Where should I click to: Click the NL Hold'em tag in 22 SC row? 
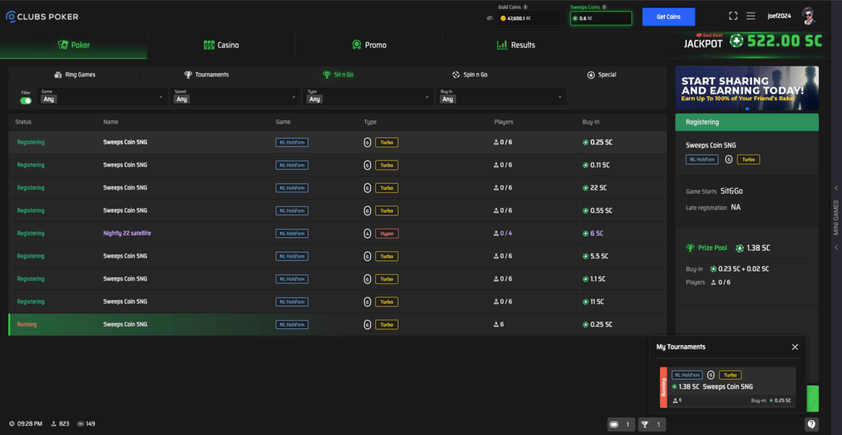(x=292, y=188)
